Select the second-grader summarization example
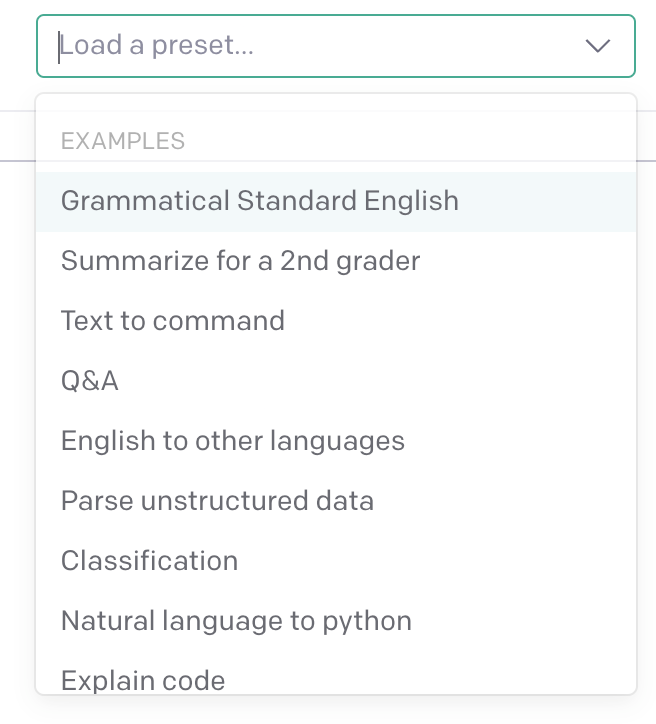 coord(240,261)
